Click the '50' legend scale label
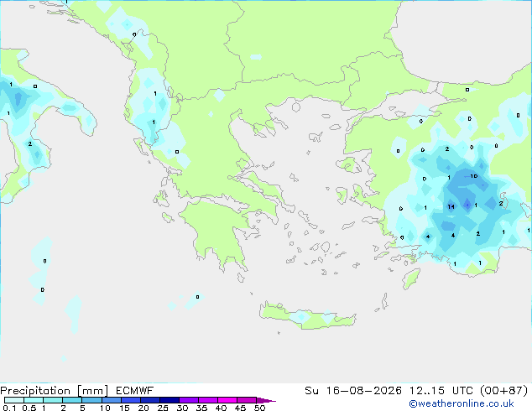 point(259,408)
